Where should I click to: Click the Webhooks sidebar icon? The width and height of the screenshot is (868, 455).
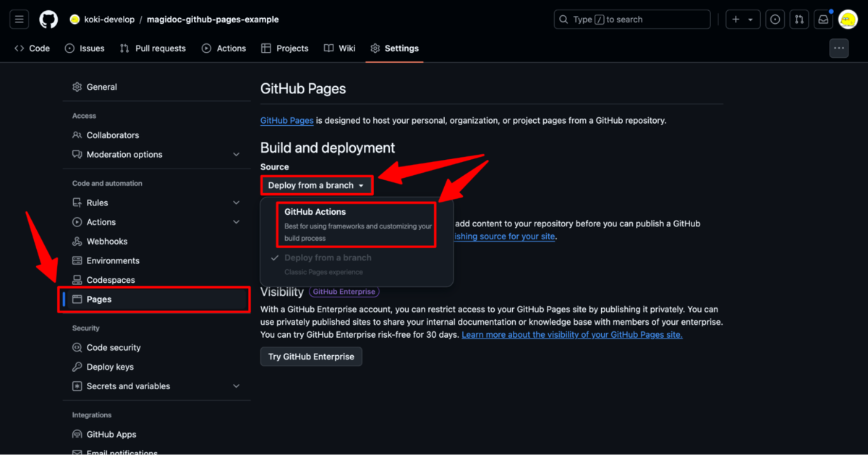coord(77,242)
